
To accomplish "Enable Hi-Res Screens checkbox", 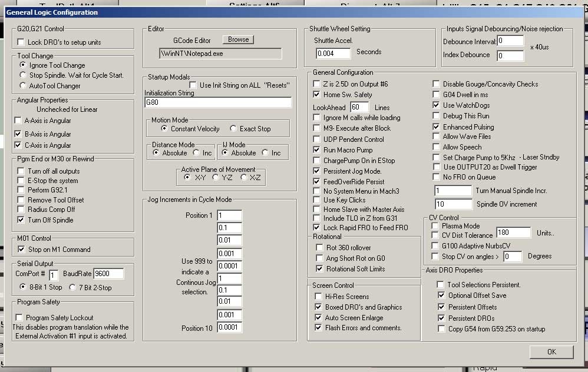I will pyautogui.click(x=319, y=297).
